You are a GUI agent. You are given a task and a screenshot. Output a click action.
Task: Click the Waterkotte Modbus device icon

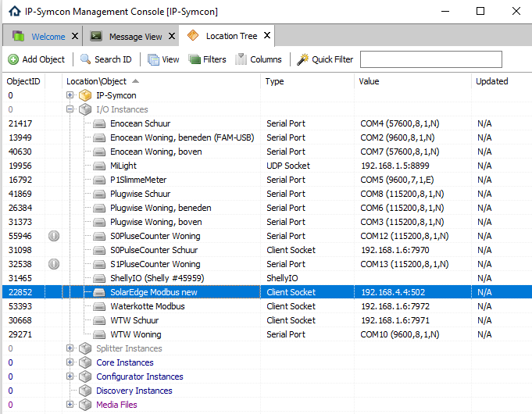[x=99, y=306]
